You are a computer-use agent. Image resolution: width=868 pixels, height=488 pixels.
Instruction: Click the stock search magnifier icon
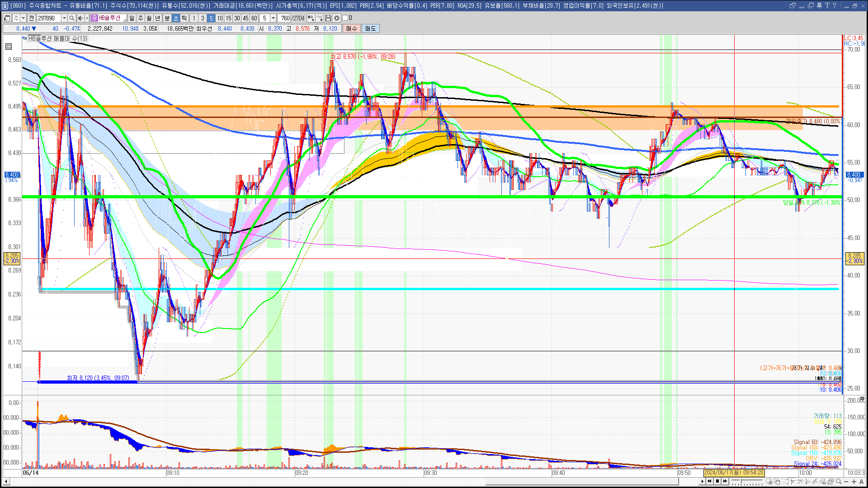71,18
